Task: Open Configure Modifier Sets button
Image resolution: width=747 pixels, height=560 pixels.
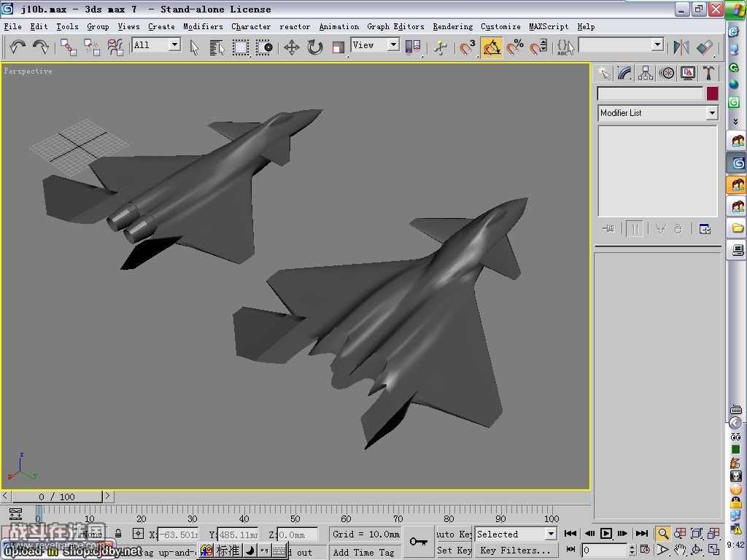Action: coord(705,229)
